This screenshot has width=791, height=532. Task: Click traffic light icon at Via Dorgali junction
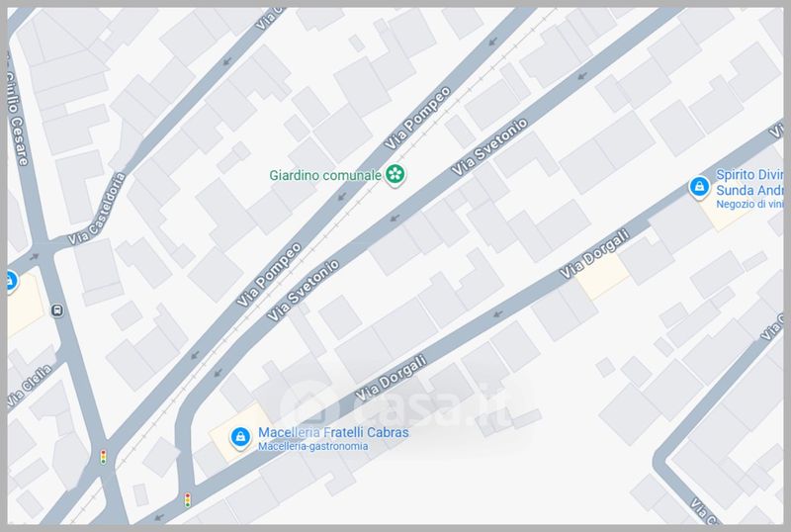tap(188, 499)
